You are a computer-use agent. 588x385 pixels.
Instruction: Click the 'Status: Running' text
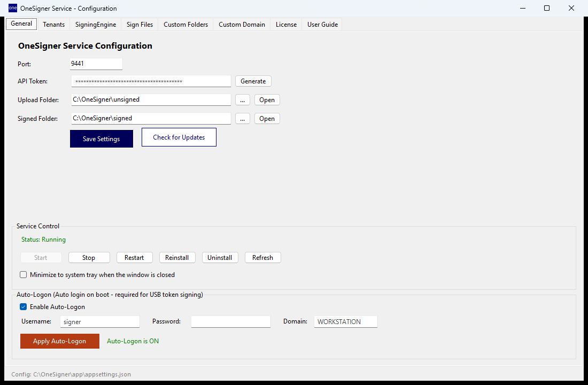(43, 240)
